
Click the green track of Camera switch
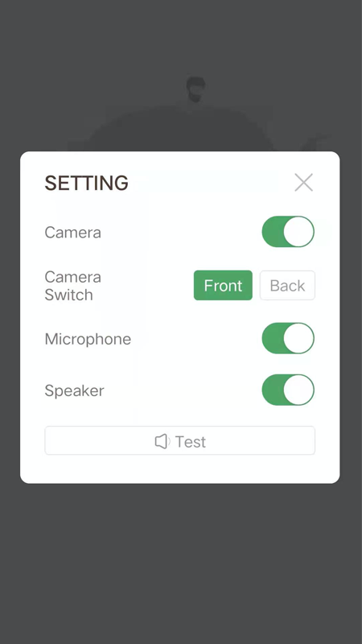273,232
